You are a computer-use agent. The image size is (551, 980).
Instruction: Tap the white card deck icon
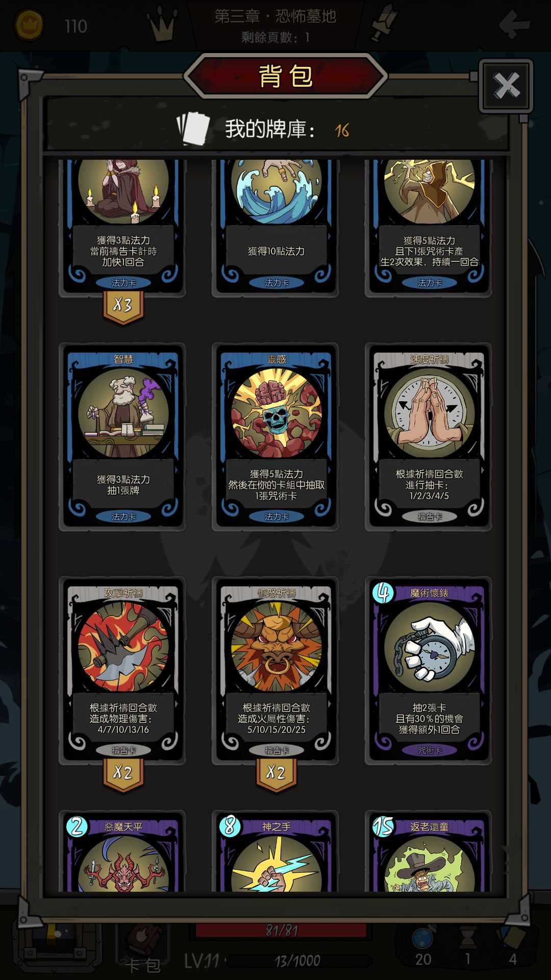pyautogui.click(x=193, y=129)
